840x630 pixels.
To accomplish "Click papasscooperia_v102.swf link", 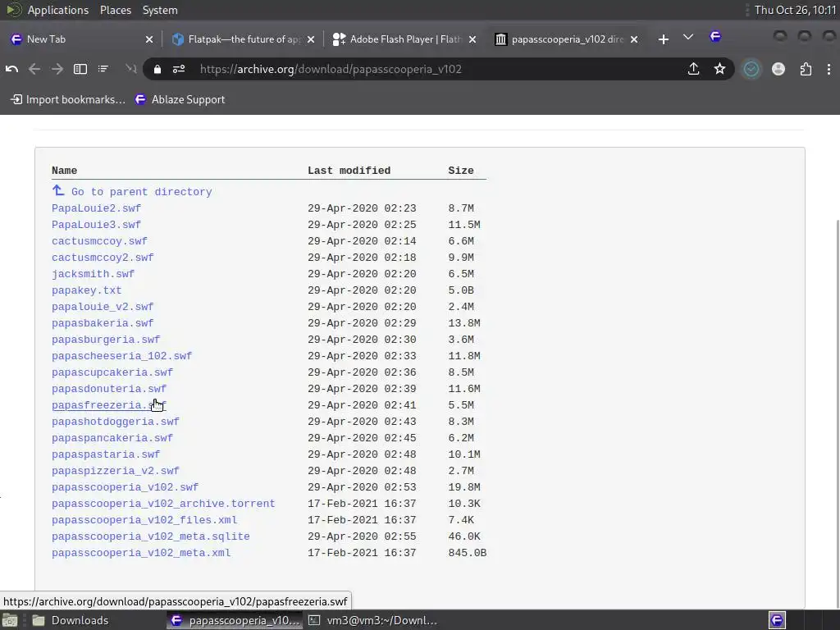I will point(126,487).
